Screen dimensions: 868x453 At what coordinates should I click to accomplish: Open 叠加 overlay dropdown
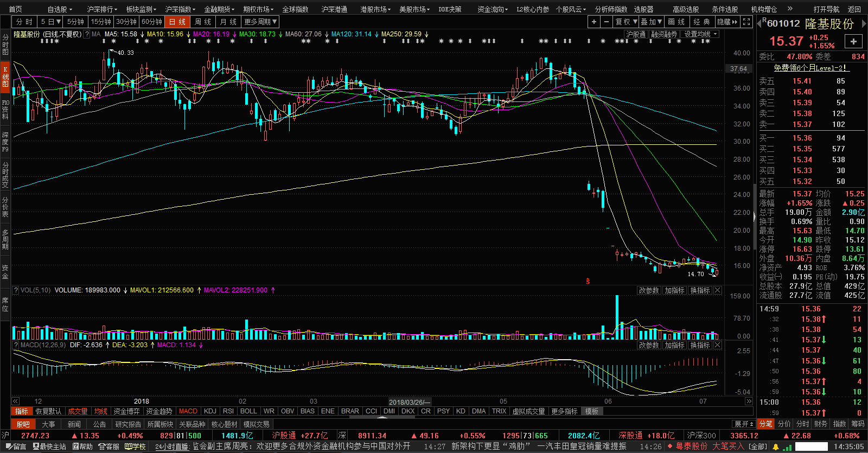[x=652, y=22]
